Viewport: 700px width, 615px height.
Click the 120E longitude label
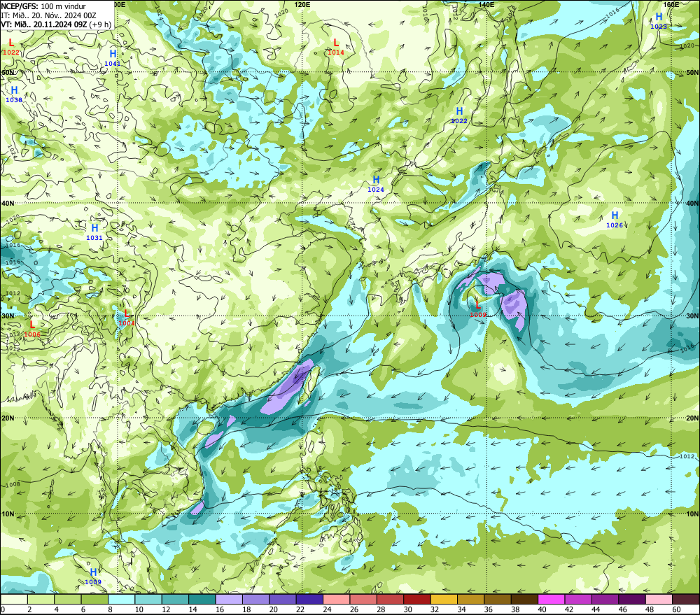(x=302, y=4)
